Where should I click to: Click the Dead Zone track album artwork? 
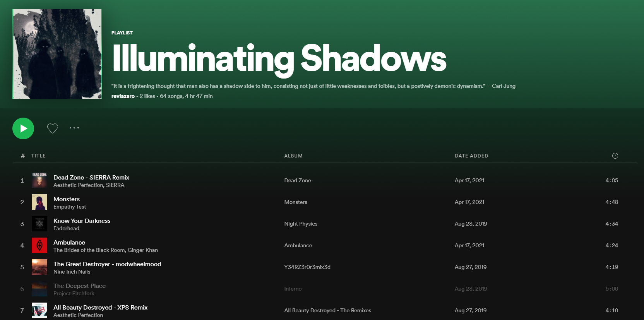[39, 180]
